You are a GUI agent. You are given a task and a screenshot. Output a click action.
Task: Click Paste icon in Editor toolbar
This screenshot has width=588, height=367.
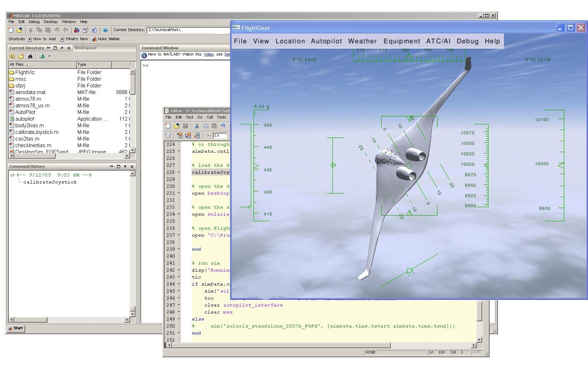[x=214, y=126]
